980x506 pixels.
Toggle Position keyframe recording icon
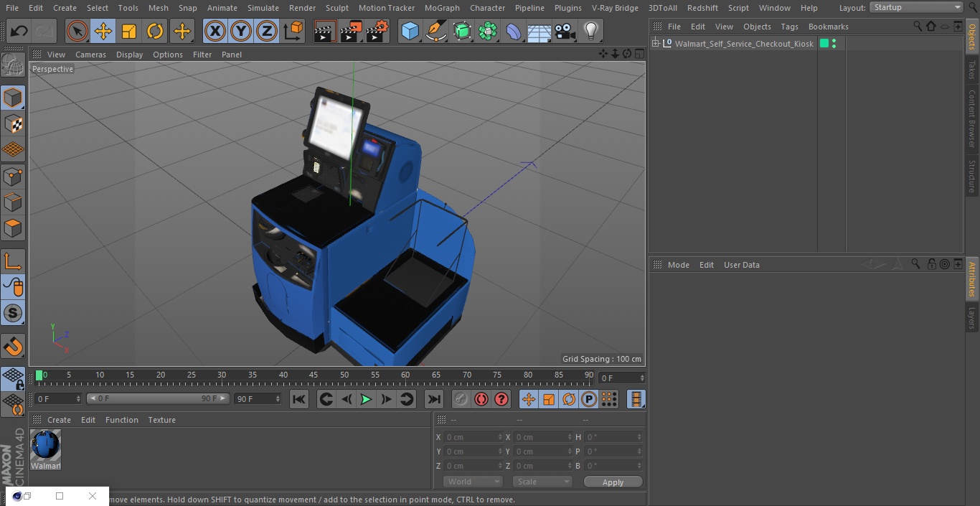coord(529,399)
